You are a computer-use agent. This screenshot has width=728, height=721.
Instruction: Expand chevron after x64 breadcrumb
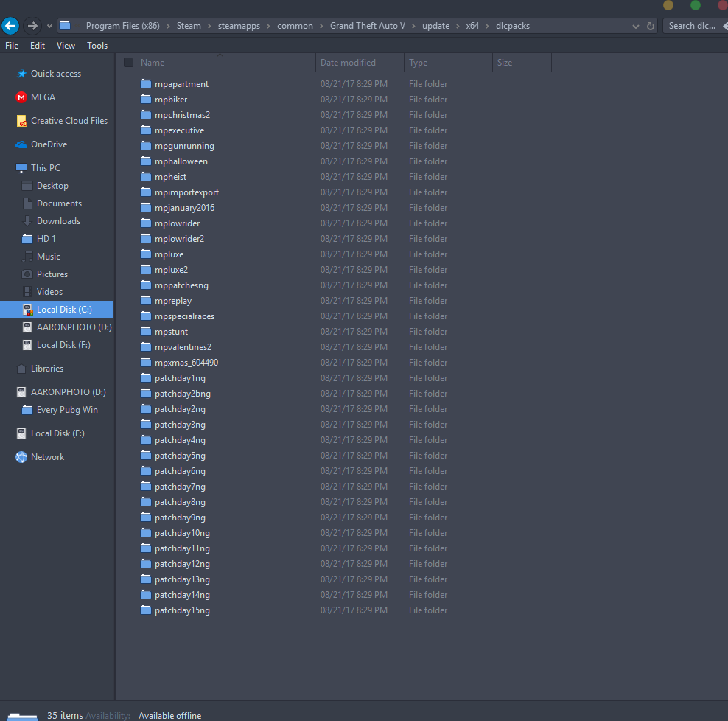487,26
